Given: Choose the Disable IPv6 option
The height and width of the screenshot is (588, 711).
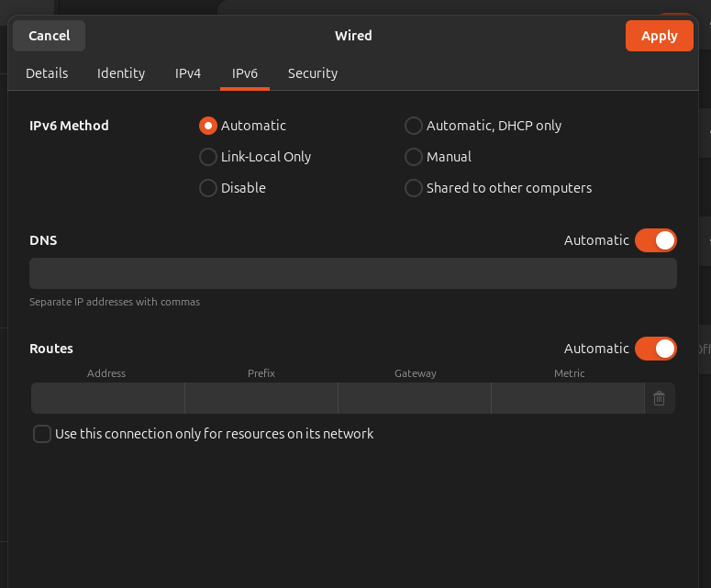Looking at the screenshot, I should 208,188.
